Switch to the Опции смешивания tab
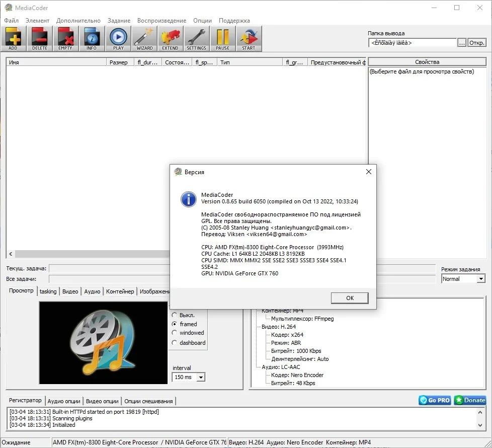This screenshot has width=492, height=448. click(149, 401)
